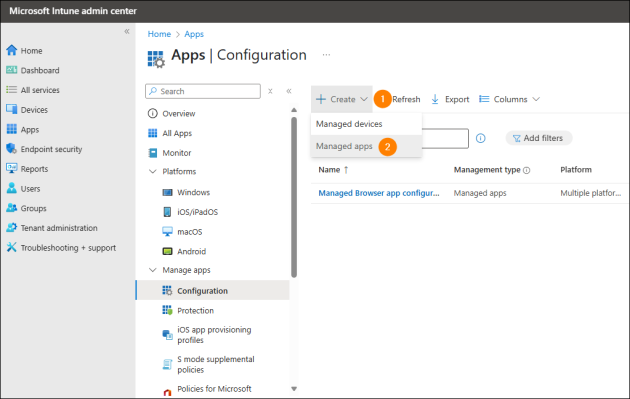Open the Monitor icon in Apps menu
The height and width of the screenshot is (399, 630).
pos(153,153)
